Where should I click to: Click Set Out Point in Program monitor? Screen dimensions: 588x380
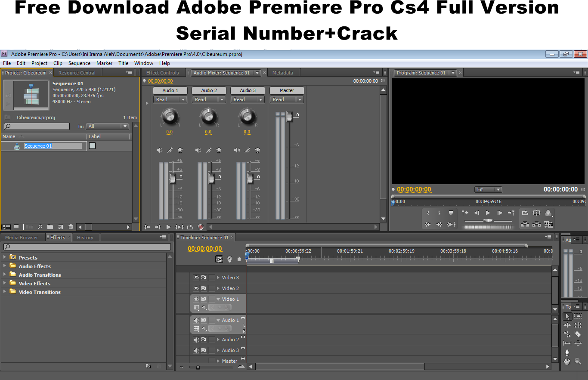[x=439, y=213]
